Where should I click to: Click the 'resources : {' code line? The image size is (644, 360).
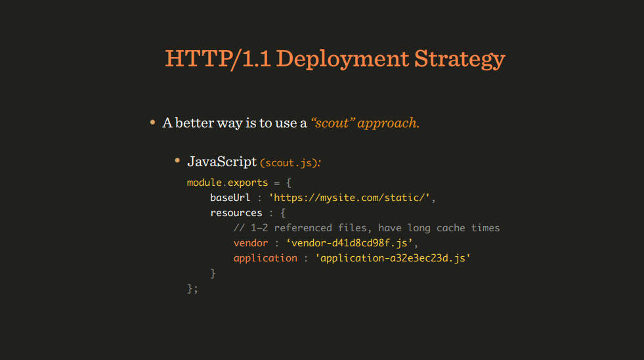(248, 213)
